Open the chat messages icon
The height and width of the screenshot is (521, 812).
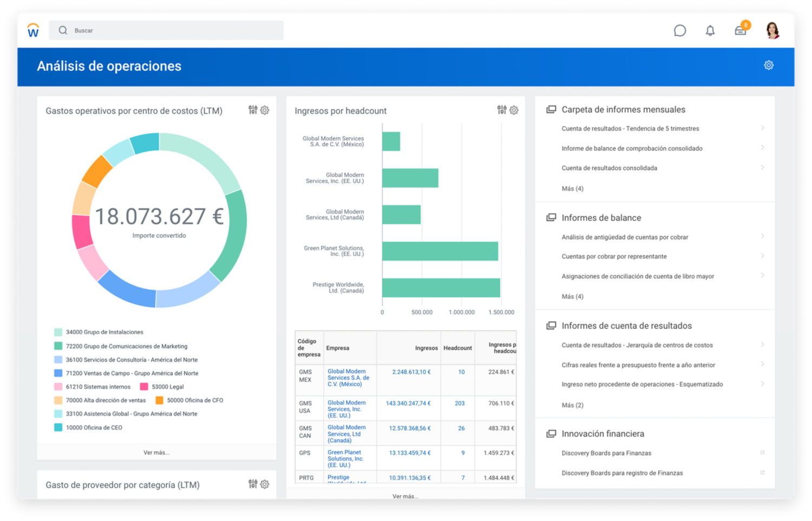click(680, 31)
